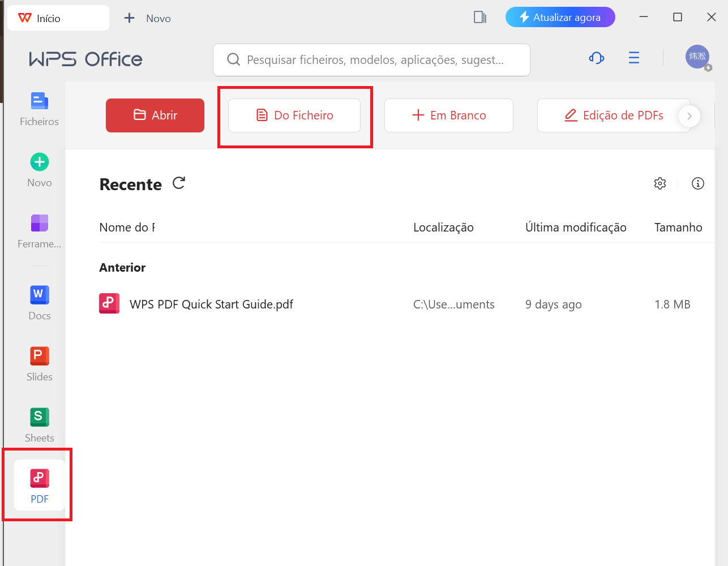
Task: Maximize the WPS Office window
Action: (678, 17)
